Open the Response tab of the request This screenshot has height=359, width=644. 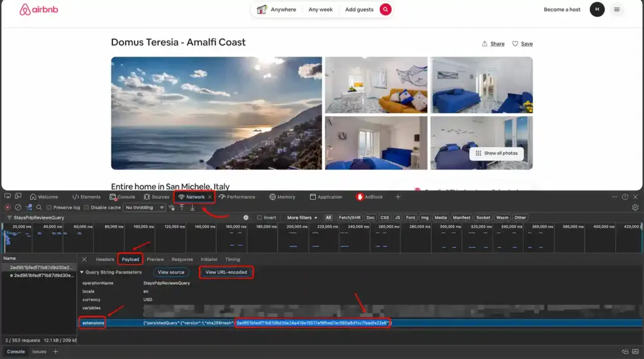(x=182, y=259)
